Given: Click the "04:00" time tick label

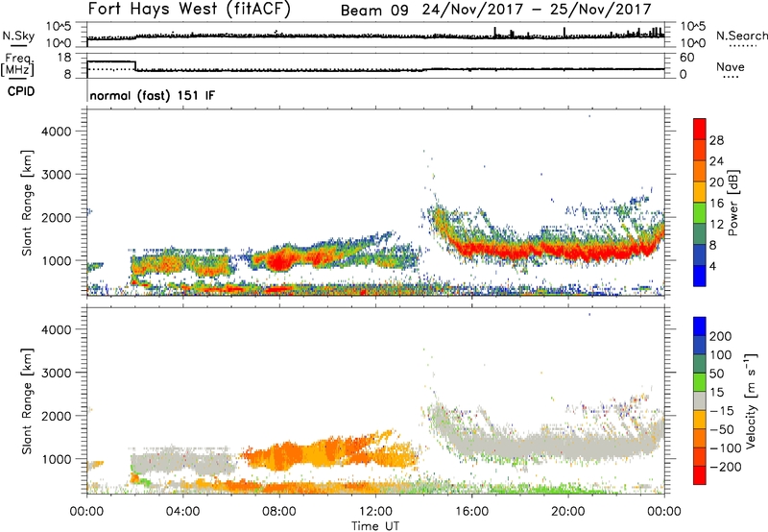Looking at the screenshot, I should pos(182,512).
